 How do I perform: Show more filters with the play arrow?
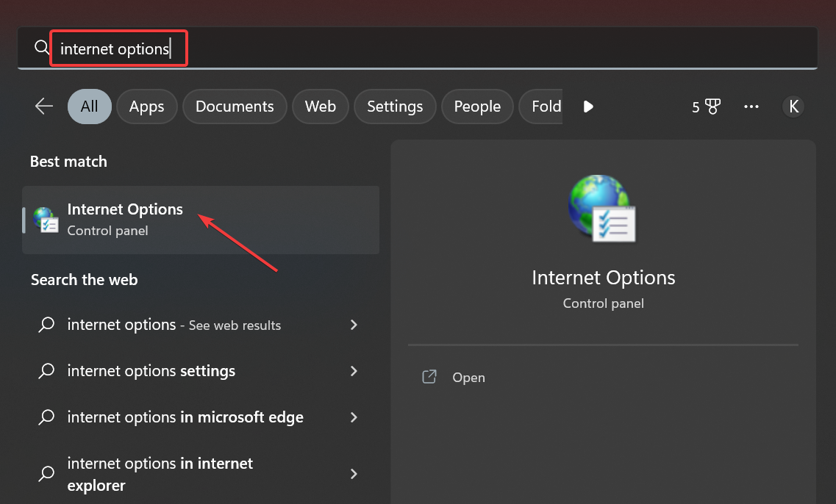pos(588,107)
